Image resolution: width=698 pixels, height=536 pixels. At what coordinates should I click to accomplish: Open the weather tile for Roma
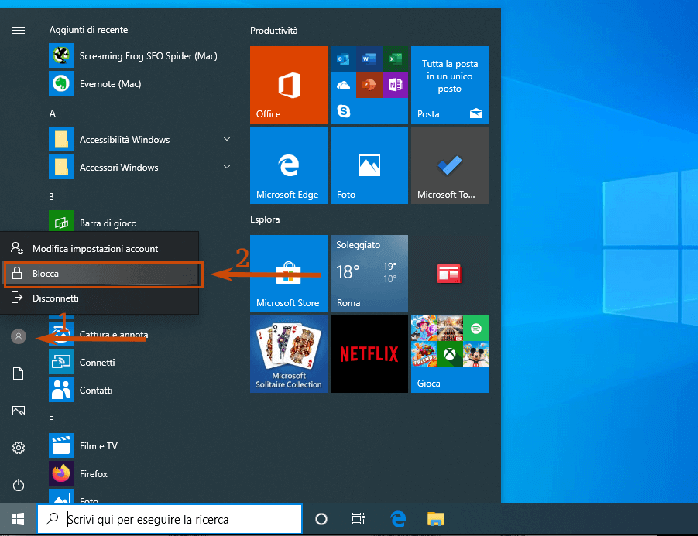[369, 273]
